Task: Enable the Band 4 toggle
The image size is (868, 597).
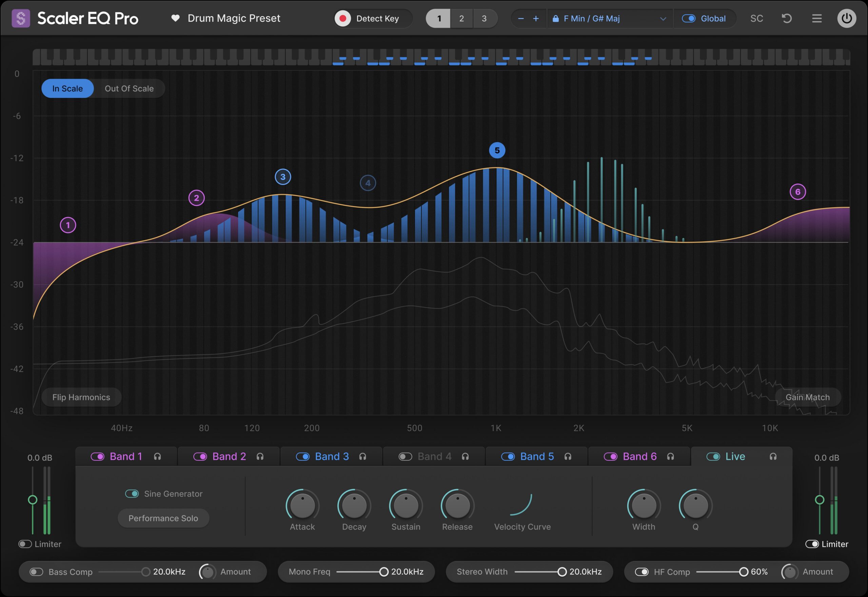Action: (x=405, y=456)
